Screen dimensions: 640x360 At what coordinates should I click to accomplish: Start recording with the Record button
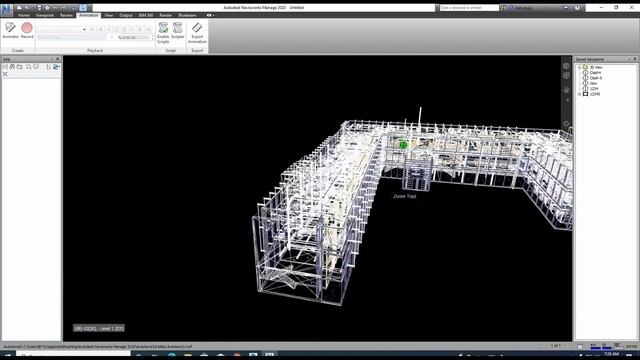point(27,31)
